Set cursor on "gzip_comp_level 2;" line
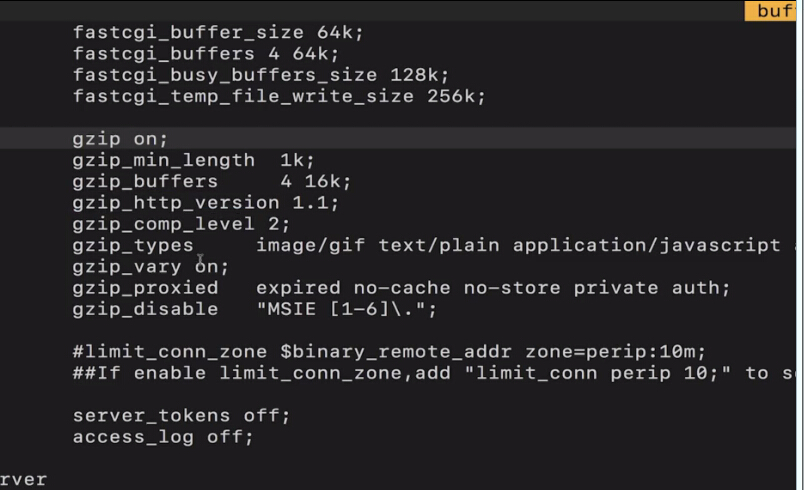The height and width of the screenshot is (490, 804). [x=181, y=223]
